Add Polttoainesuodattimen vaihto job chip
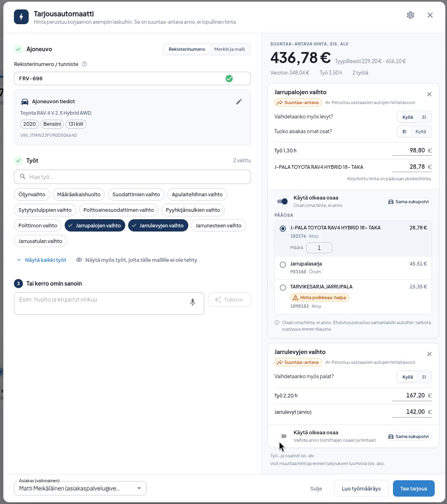Image resolution: width=447 pixels, height=504 pixels. [119, 210]
